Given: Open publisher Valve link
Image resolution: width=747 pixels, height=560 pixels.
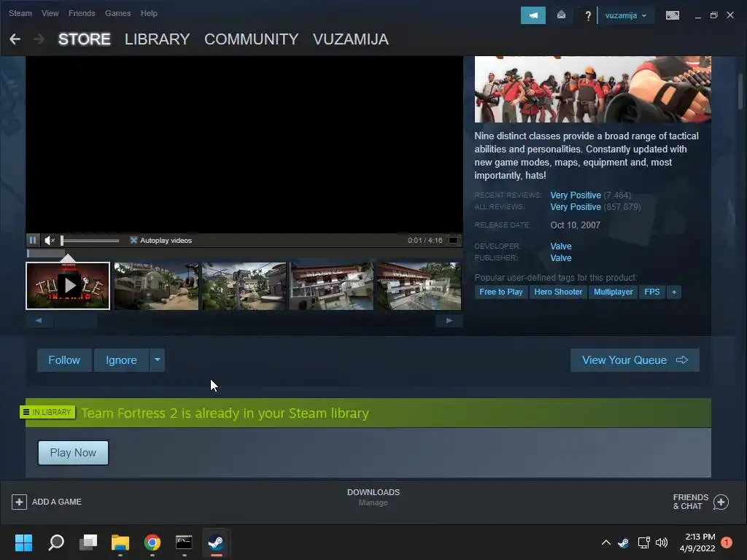Looking at the screenshot, I should (561, 258).
